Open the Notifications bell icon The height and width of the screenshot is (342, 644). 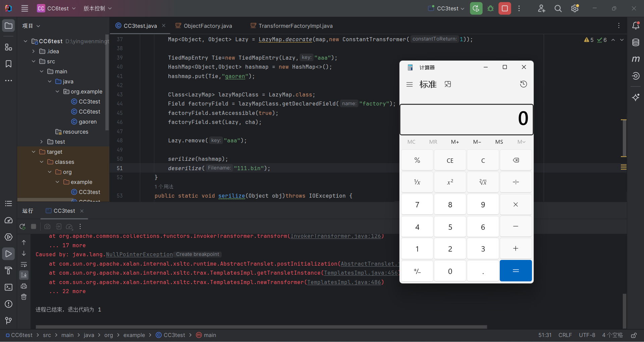pos(636,26)
